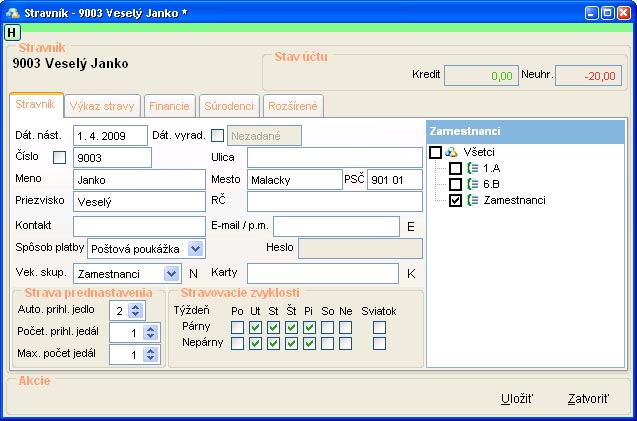The image size is (637, 421).
Task: Switch to the Výkaz stravy tab
Action: 102,106
